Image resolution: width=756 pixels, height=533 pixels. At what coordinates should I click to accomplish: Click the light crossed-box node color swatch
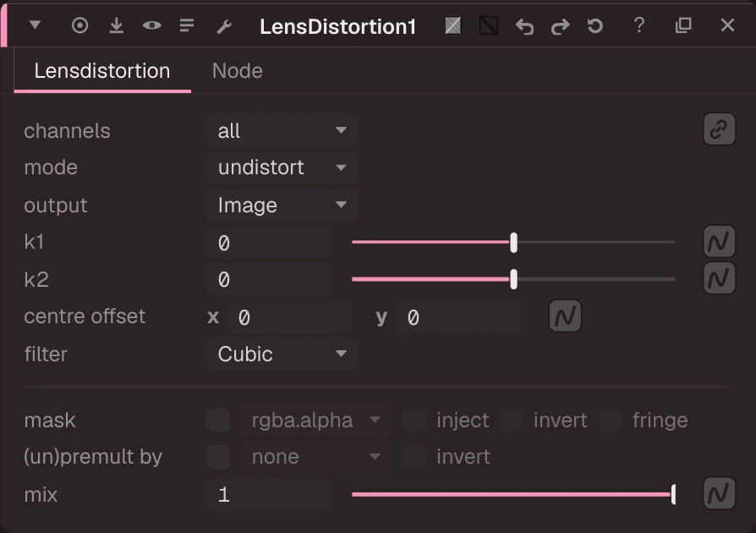[x=452, y=25]
